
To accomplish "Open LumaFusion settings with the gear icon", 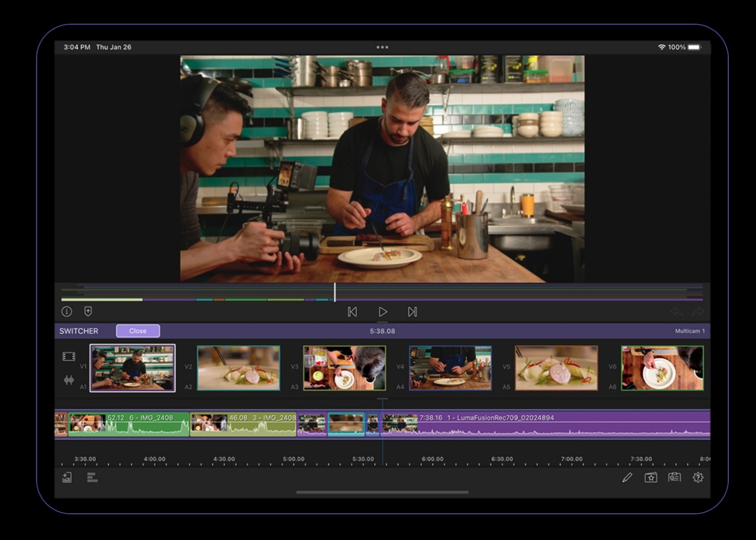I will tap(698, 477).
